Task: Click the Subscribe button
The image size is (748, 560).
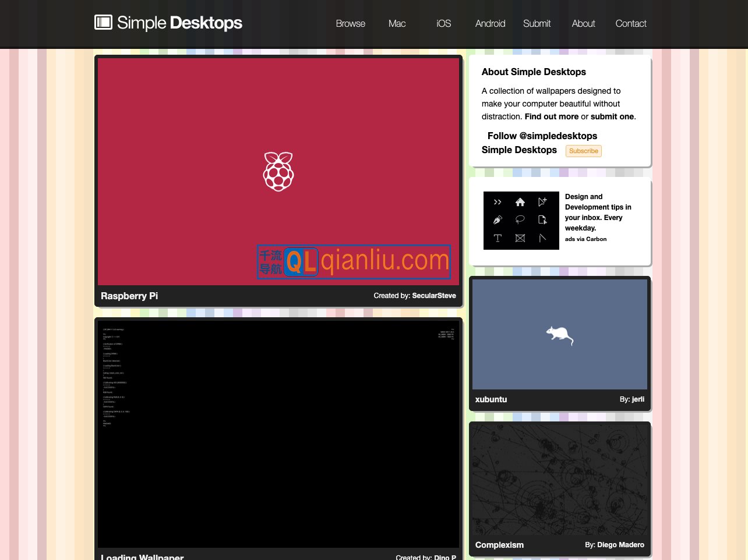Action: pyautogui.click(x=583, y=151)
